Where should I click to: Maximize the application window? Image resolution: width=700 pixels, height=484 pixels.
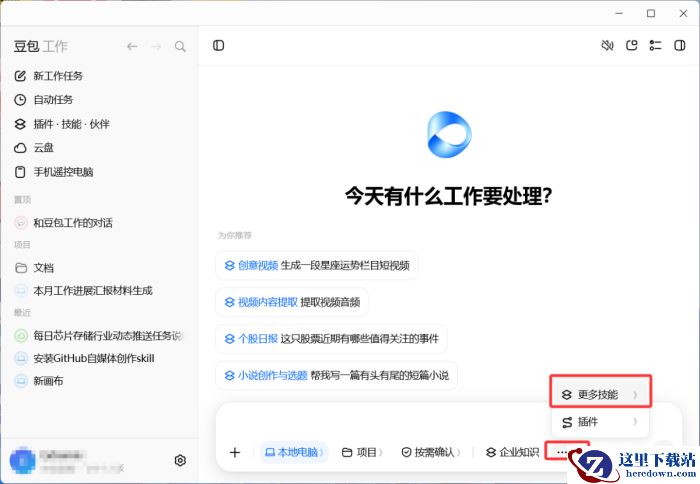point(651,13)
